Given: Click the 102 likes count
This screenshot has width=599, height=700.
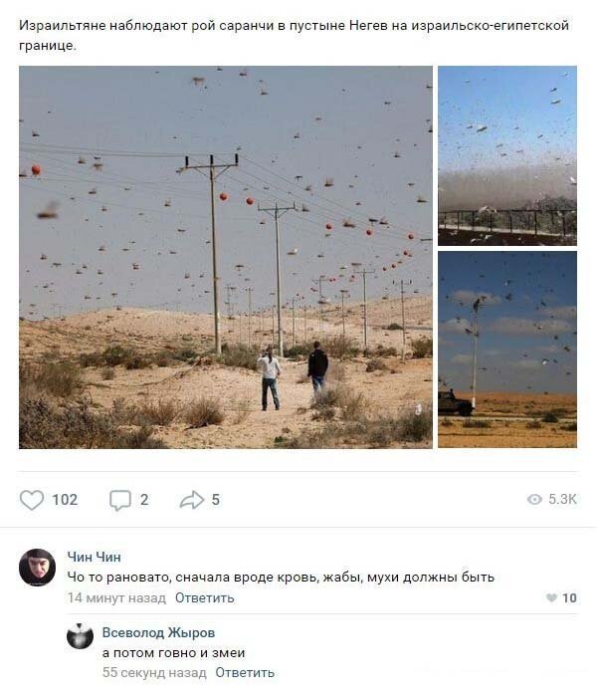Looking at the screenshot, I should (x=65, y=501).
